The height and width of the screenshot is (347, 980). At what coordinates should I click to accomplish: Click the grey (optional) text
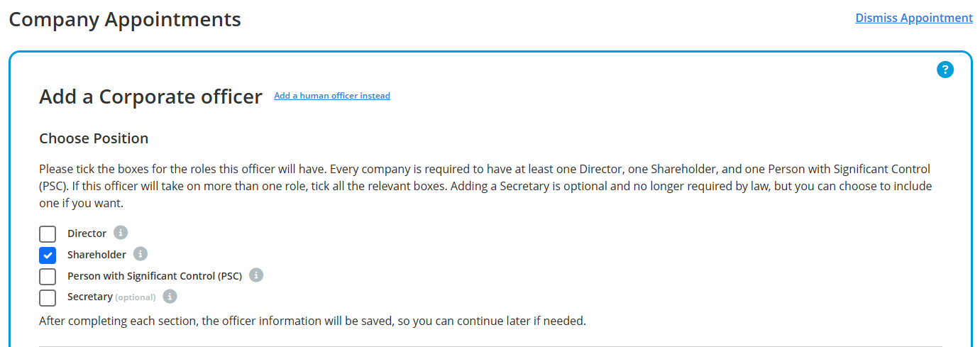point(135,297)
